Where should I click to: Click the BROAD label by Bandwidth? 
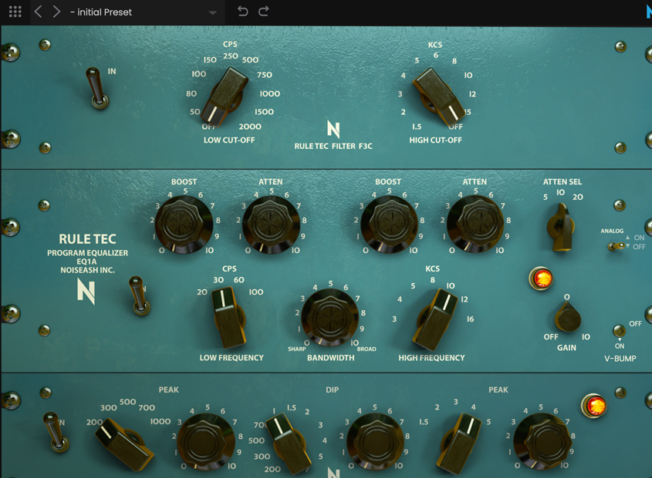366,349
